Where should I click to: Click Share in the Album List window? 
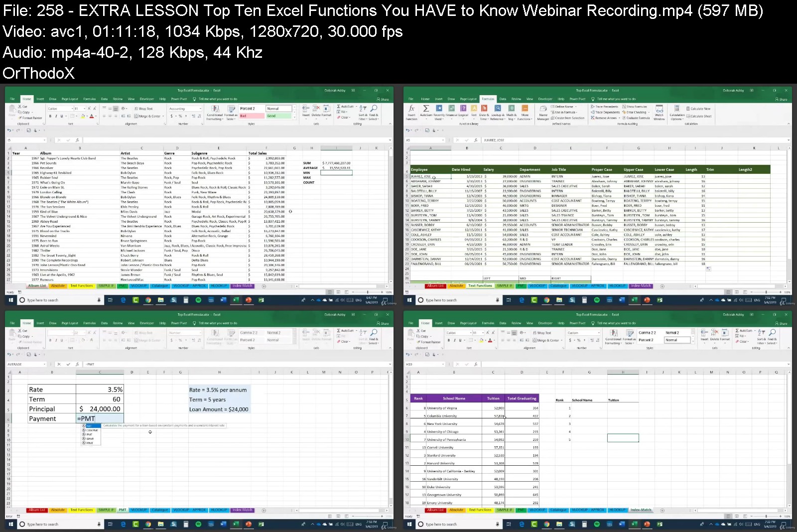383,99
